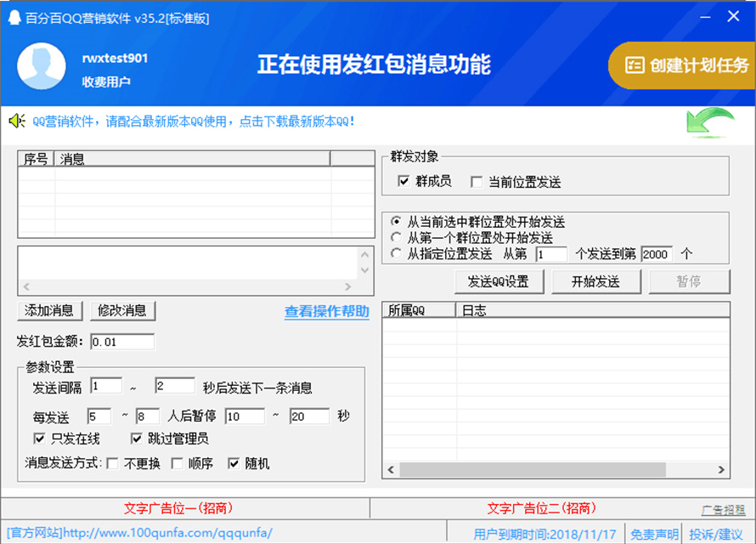Click 消息 column header in message list

point(192,159)
